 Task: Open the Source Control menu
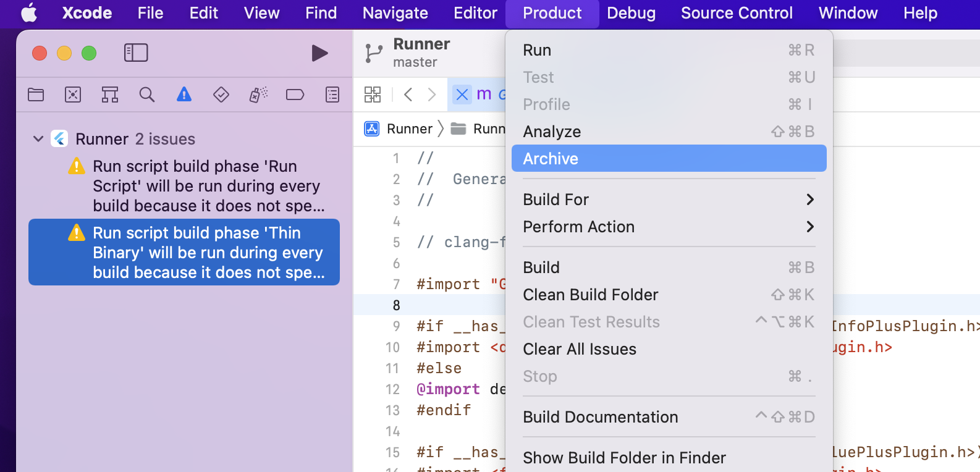[x=737, y=13]
